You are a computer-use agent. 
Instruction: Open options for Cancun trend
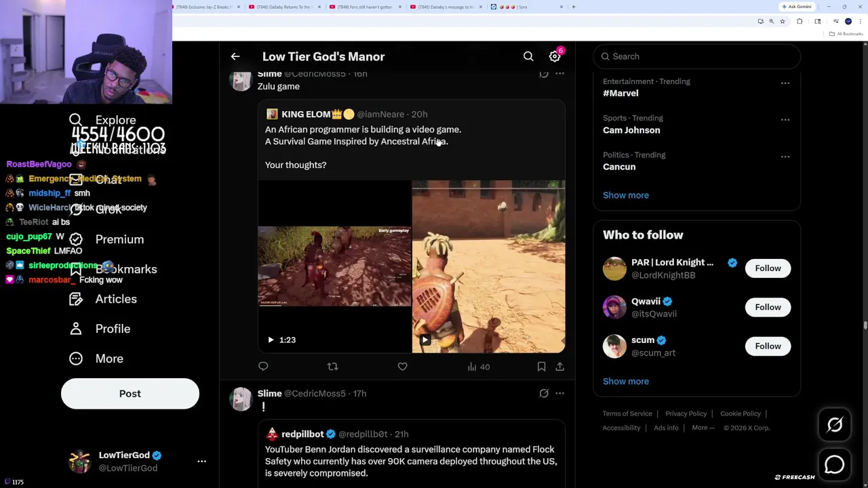point(785,157)
